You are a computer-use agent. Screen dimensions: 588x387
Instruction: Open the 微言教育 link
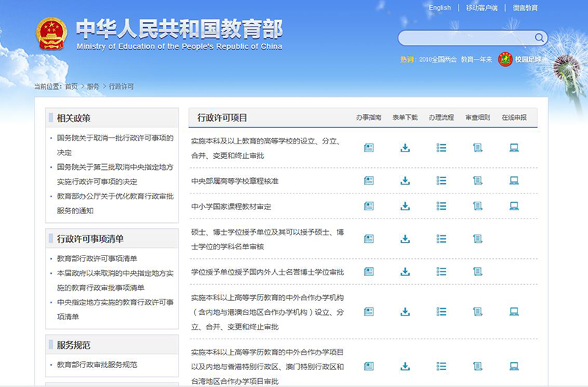click(525, 8)
